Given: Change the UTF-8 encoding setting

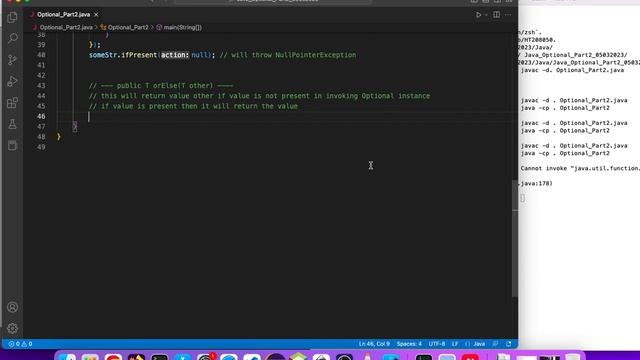Looking at the screenshot, I should 437,344.
